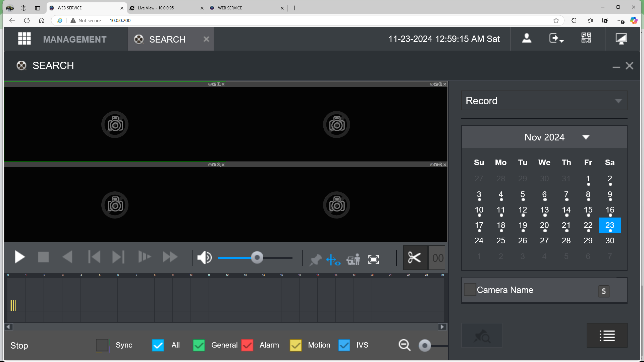
Task: Toggle the Sync checkbox
Action: [102, 345]
